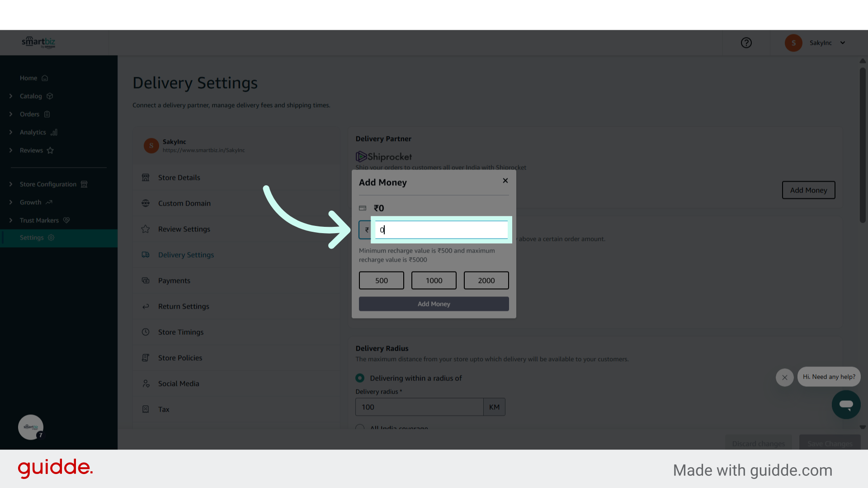Select 'Delivering within a radius of' option
The height and width of the screenshot is (488, 868).
pyautogui.click(x=360, y=378)
